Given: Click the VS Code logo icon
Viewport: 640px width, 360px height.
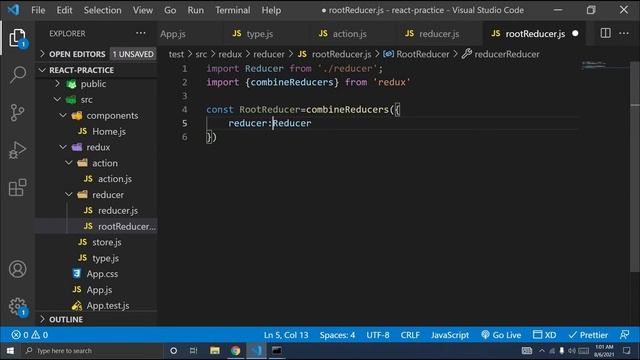Looking at the screenshot, I should [13, 10].
